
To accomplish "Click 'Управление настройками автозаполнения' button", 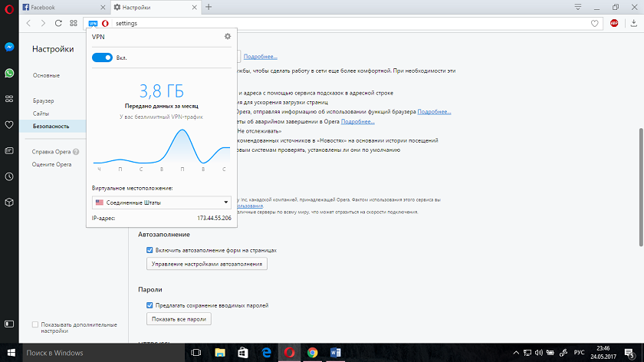I will [x=206, y=264].
